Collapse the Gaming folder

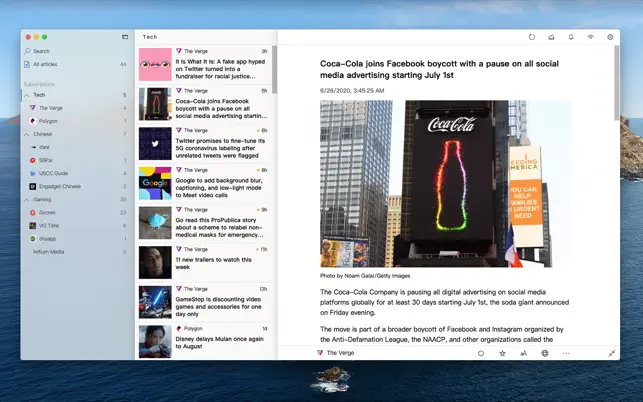tap(26, 199)
